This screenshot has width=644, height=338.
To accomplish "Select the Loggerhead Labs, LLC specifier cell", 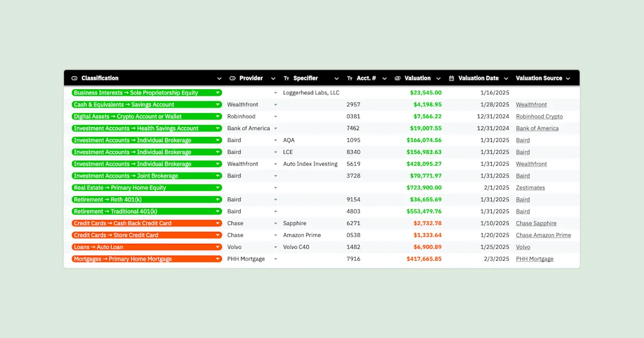I will point(311,93).
